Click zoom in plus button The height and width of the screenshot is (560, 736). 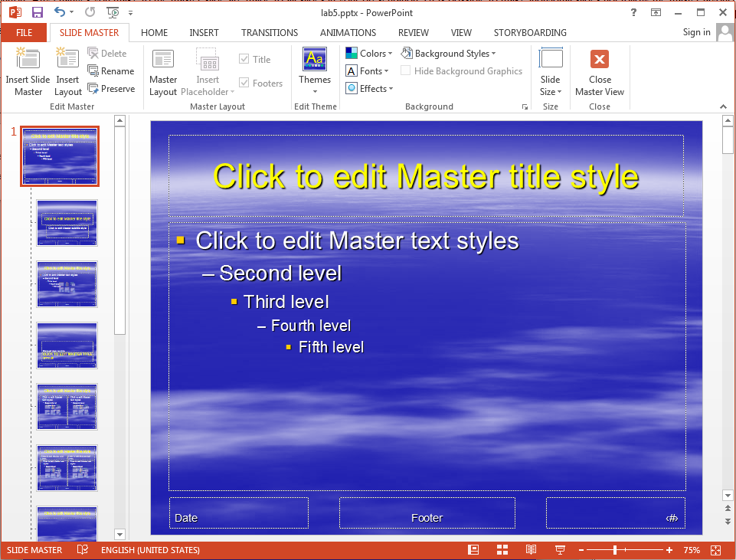click(669, 550)
